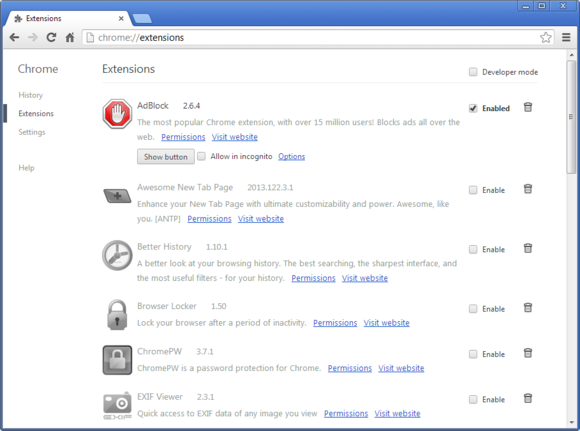Remove ChromePW via its trash icon
Screen dimensions: 580x431
pos(528,353)
